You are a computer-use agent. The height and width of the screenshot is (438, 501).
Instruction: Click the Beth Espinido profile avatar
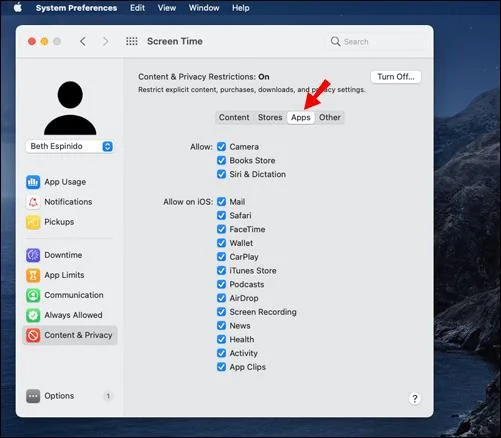tap(70, 108)
